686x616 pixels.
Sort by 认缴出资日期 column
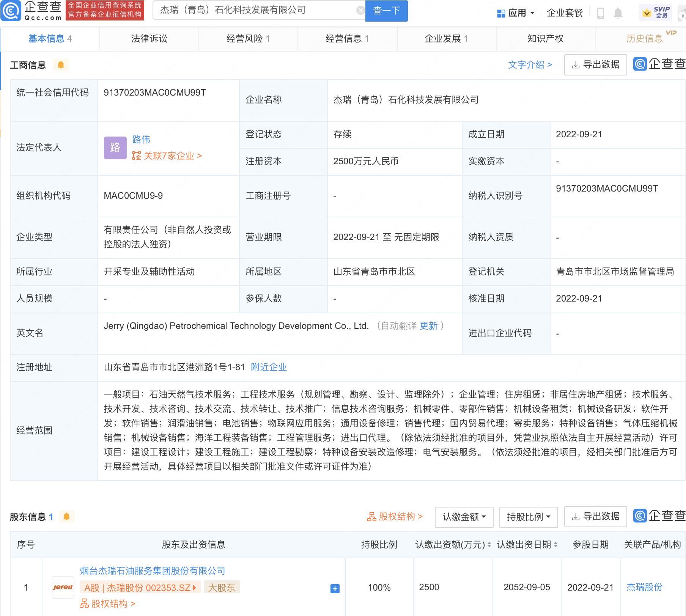556,545
